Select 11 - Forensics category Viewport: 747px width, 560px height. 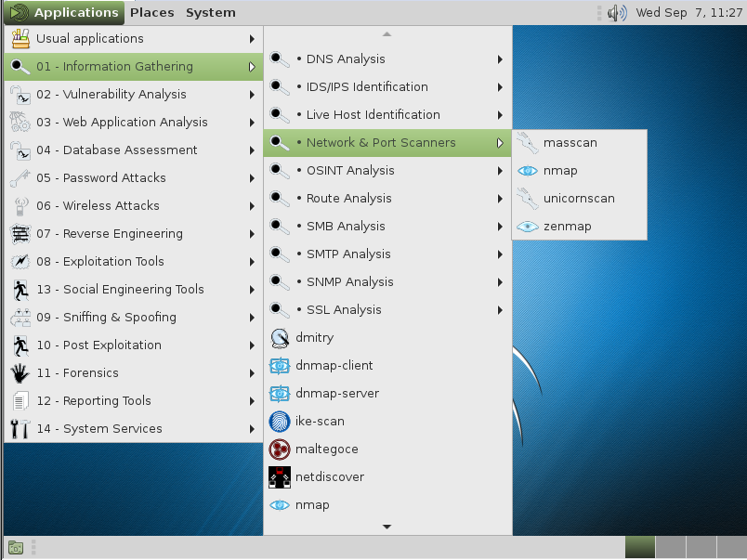coord(134,372)
